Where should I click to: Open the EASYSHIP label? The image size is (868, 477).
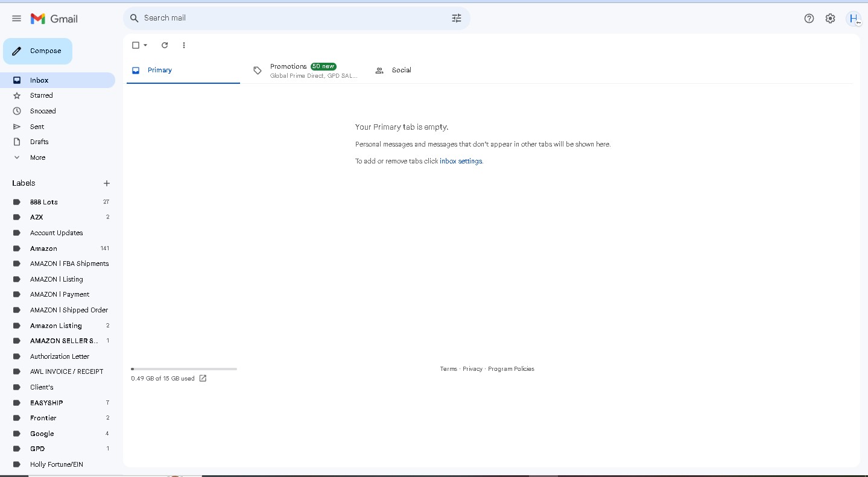tap(57, 403)
